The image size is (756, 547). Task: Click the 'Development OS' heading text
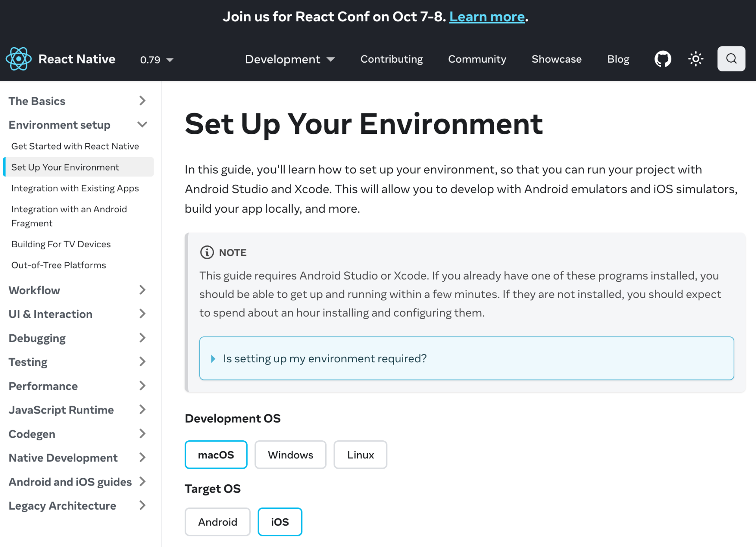pyautogui.click(x=233, y=418)
